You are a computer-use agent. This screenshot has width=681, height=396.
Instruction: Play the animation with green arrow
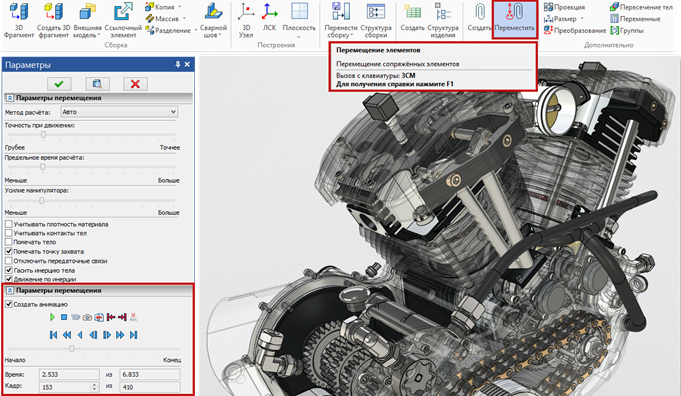tap(53, 317)
